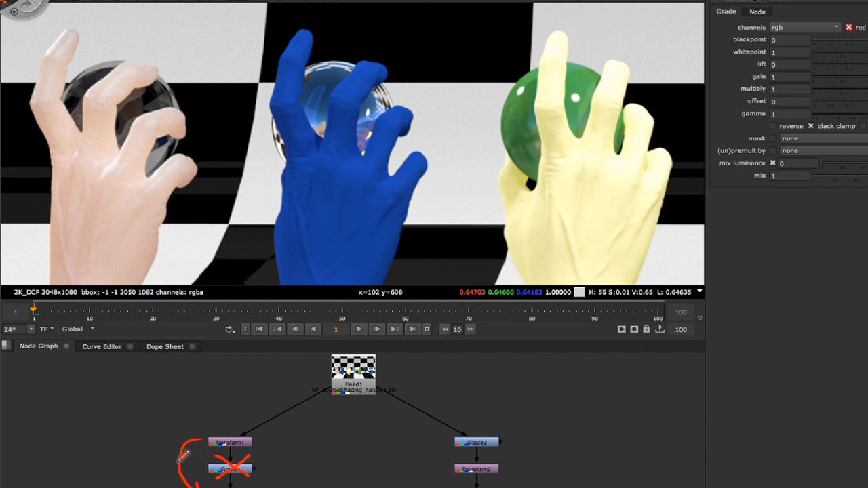Select the Transform1 node
Viewport: 868px width, 488px height.
pos(230,442)
